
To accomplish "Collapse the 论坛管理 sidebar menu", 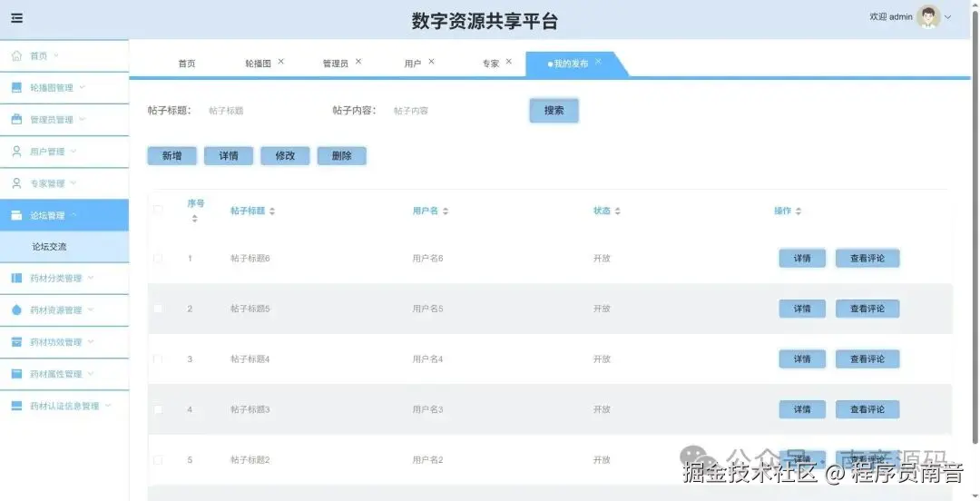I will click(73, 215).
